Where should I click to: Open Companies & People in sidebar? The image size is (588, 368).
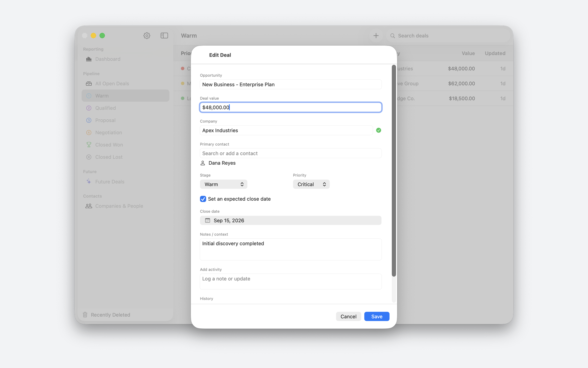(125, 206)
